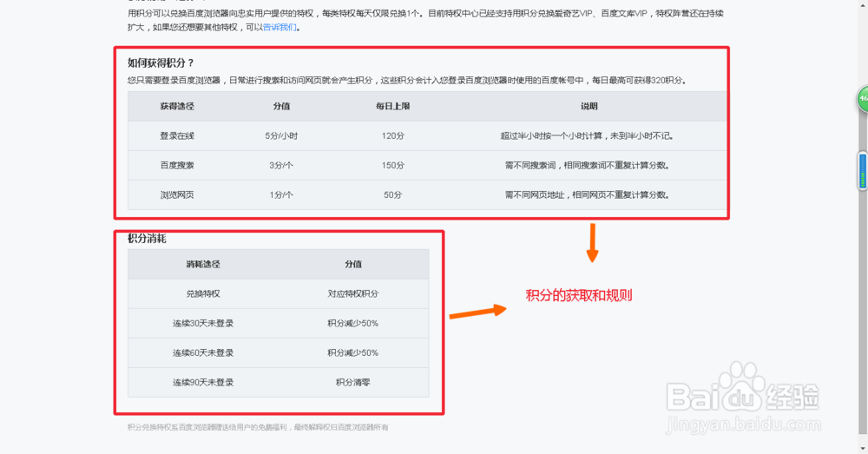The width and height of the screenshot is (868, 454).
Task: Select the 连续60天未登录 cell
Action: pyautogui.click(x=203, y=352)
